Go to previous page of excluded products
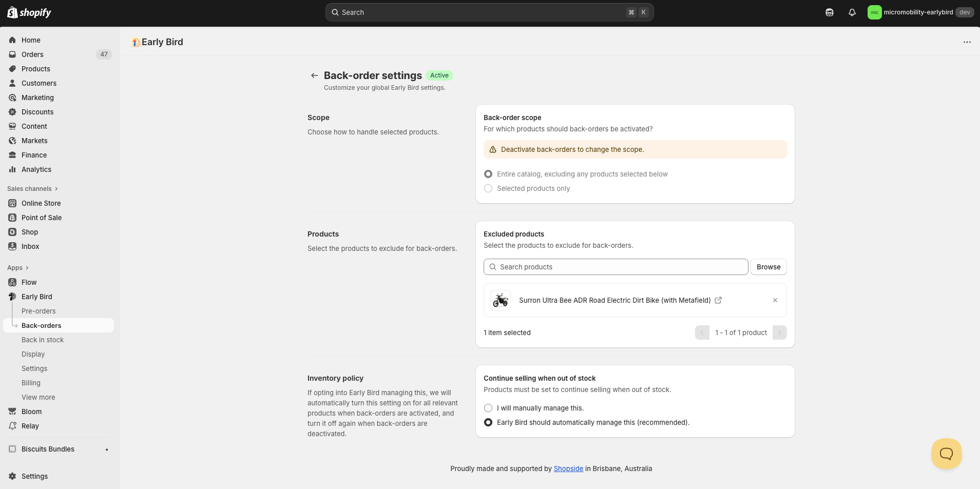980x489 pixels. click(x=702, y=332)
